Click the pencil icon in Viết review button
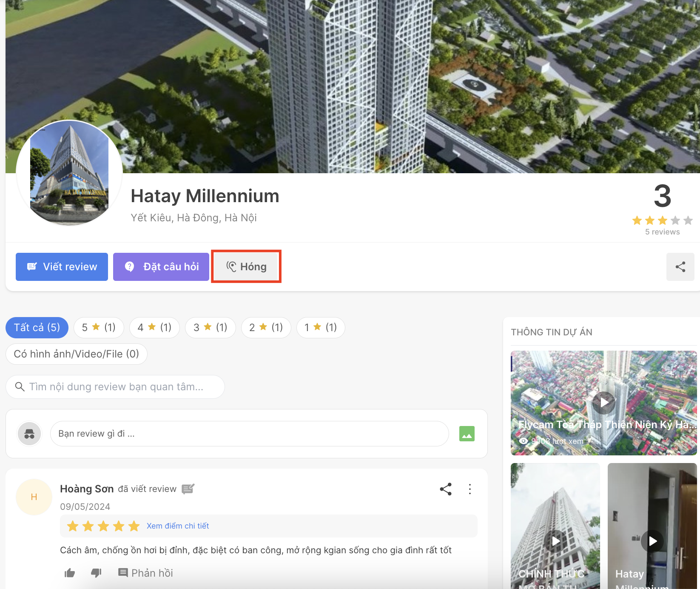This screenshot has width=700, height=589. click(x=32, y=267)
